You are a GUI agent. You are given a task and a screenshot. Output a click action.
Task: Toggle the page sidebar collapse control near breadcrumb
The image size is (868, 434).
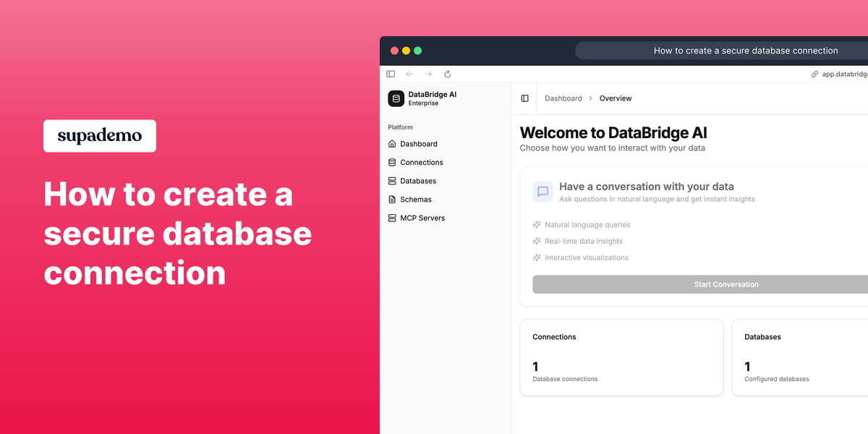click(524, 98)
